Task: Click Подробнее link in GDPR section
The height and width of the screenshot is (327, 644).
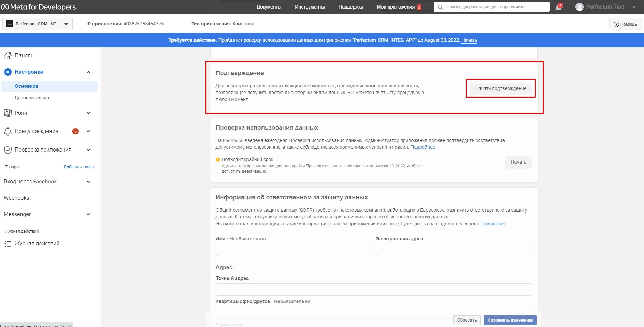Action: (494, 224)
